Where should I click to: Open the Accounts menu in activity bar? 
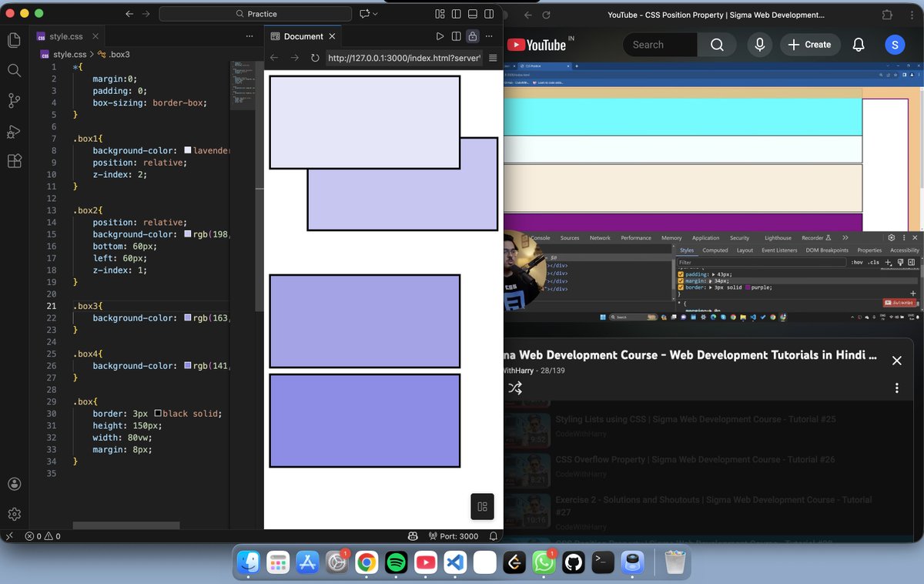[14, 484]
